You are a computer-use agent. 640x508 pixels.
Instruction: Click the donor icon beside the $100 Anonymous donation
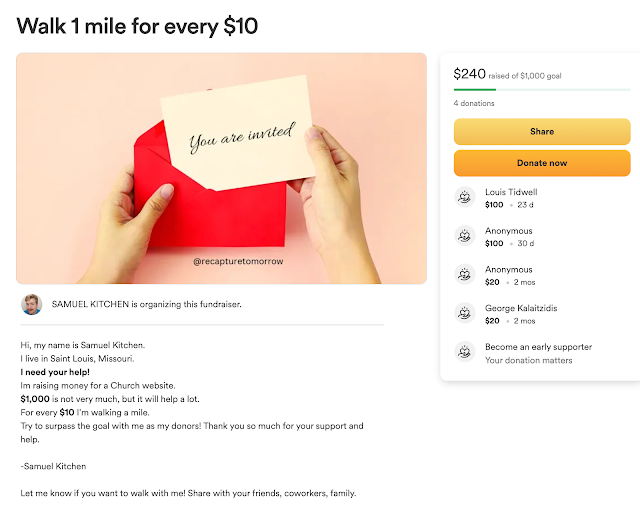point(464,236)
